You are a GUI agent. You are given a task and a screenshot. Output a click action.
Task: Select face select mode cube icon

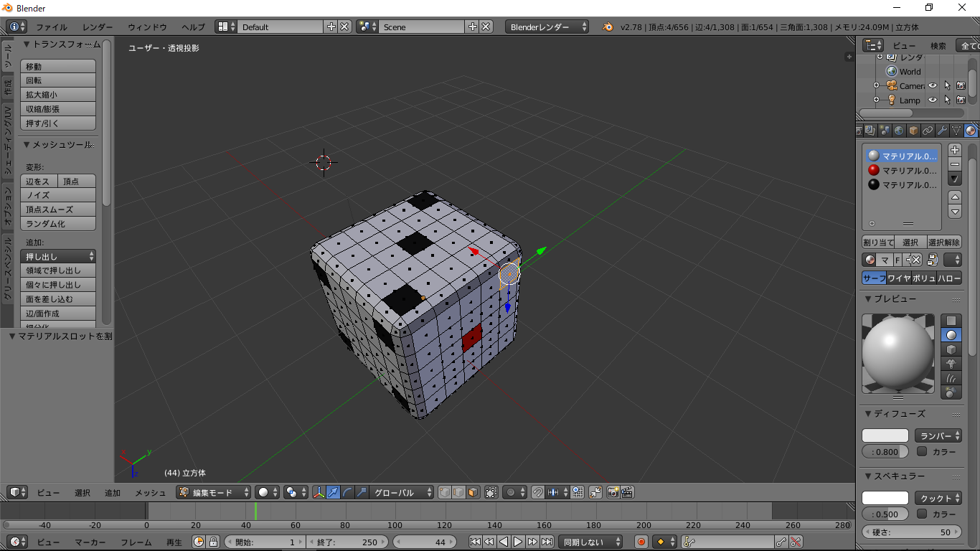473,493
